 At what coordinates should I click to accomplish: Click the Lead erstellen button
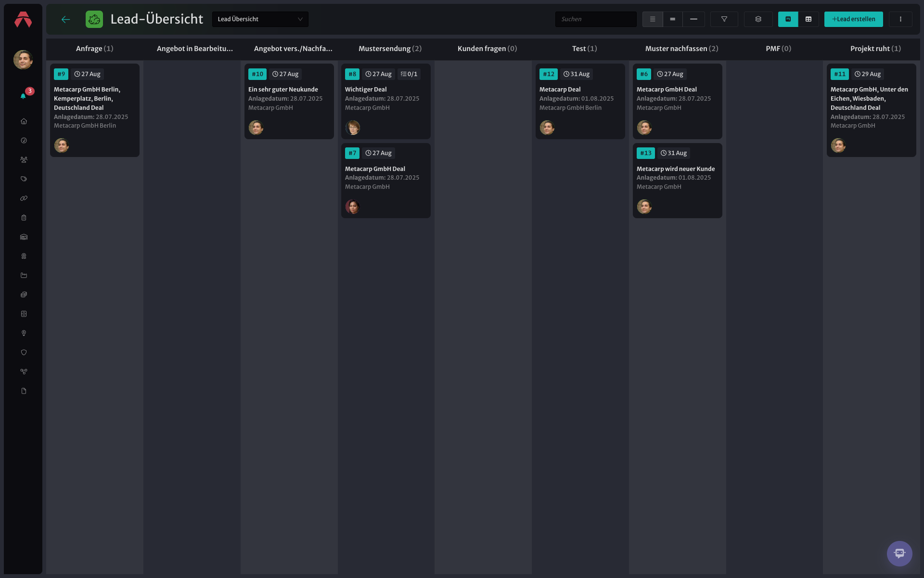(853, 19)
